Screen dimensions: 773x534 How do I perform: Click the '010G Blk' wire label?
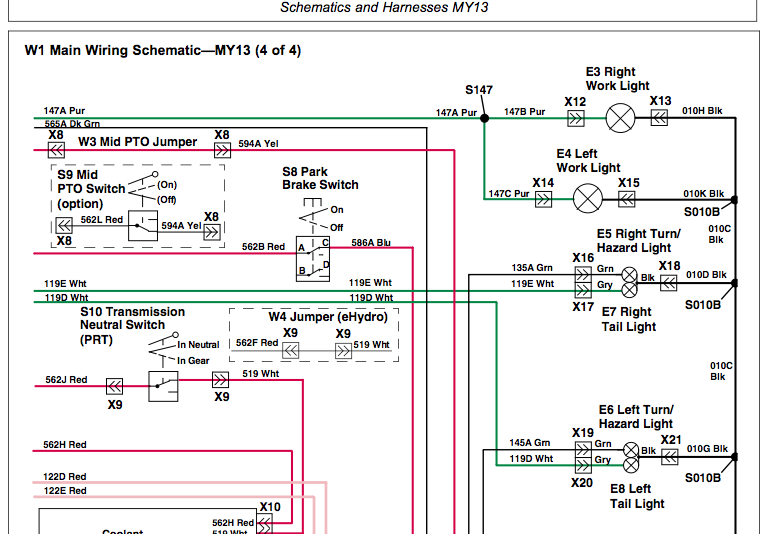click(x=707, y=449)
